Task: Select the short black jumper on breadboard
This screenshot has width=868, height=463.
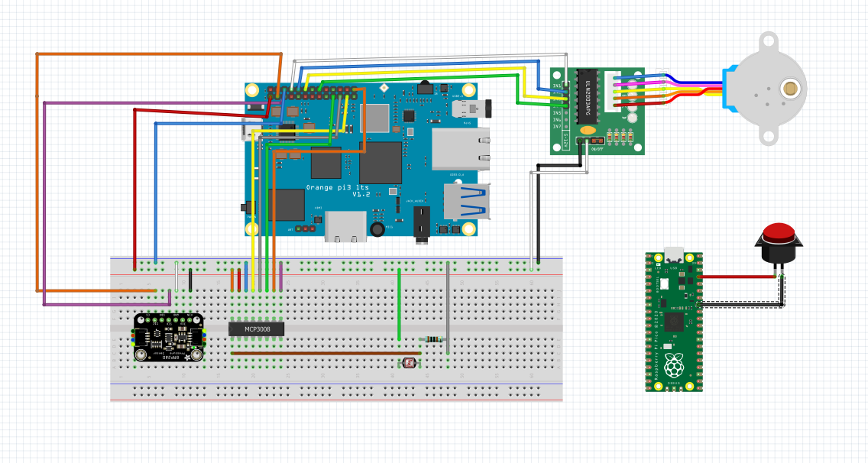Action: 190,280
